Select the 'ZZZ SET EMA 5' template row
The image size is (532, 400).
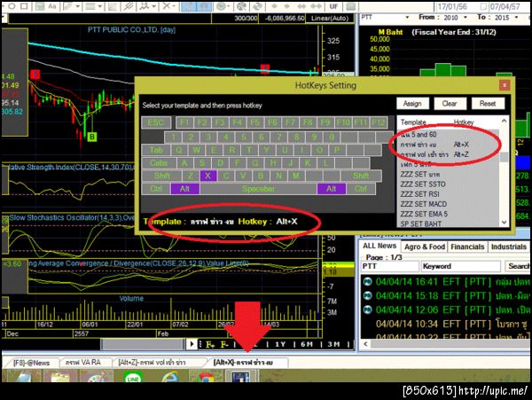(448, 214)
